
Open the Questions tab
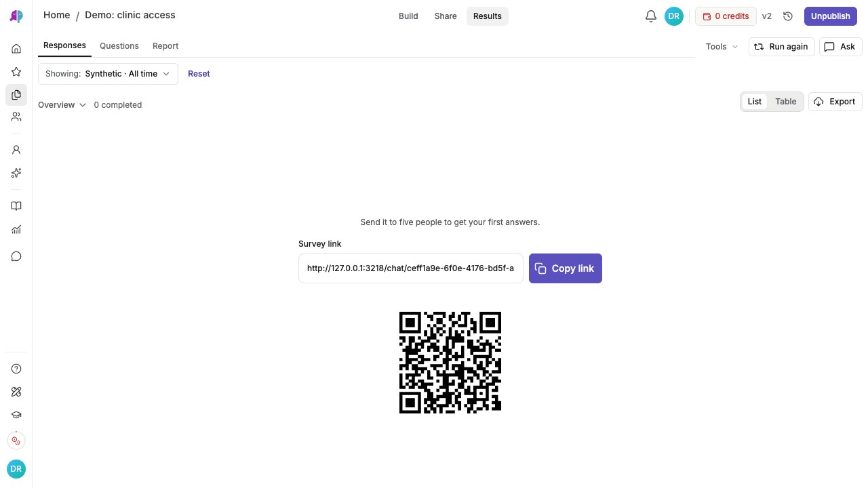pos(119,45)
